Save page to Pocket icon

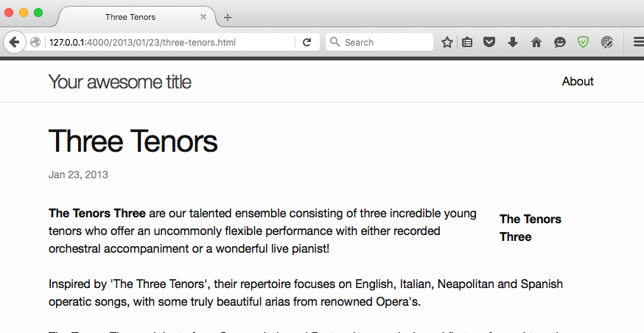(489, 42)
